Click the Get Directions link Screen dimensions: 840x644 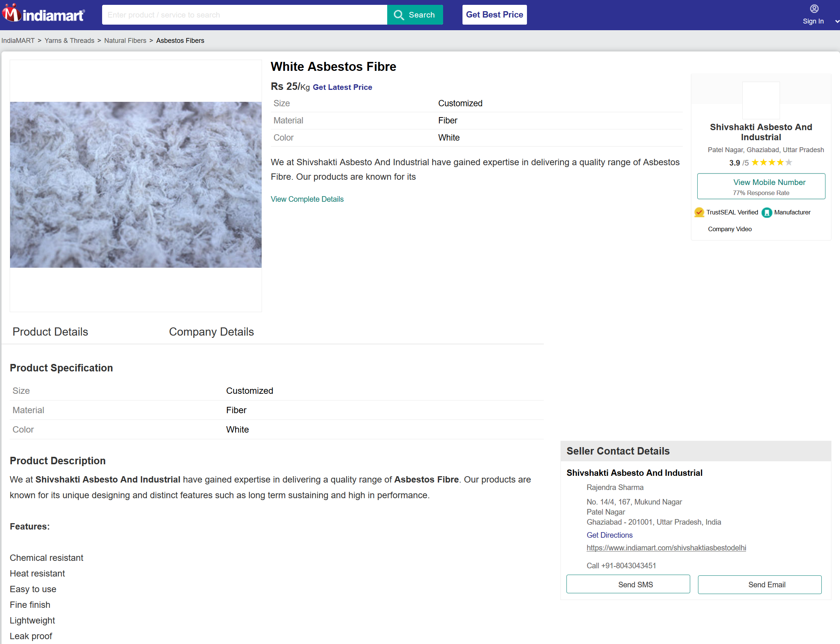(609, 535)
